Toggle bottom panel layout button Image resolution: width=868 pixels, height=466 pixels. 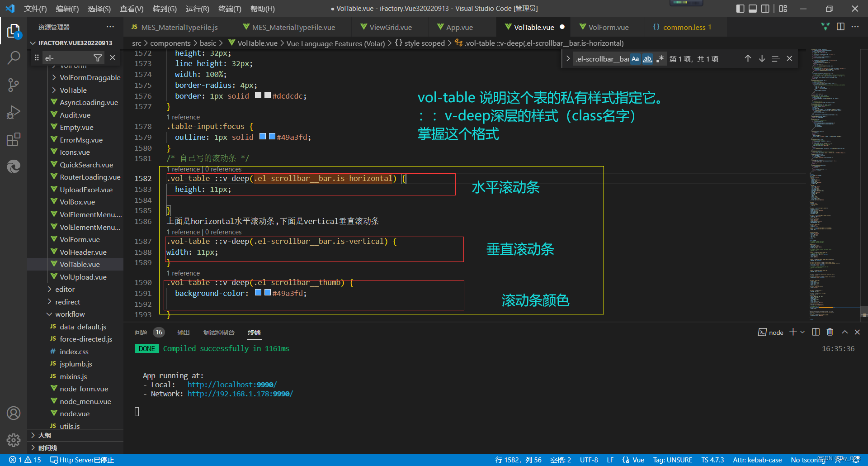(753, 9)
